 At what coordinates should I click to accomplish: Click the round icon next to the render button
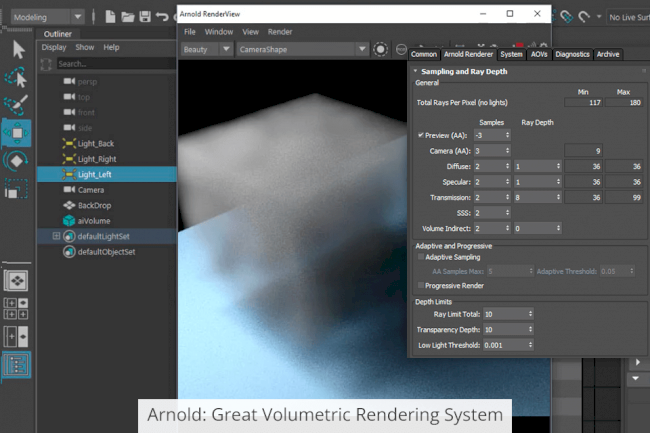click(401, 49)
